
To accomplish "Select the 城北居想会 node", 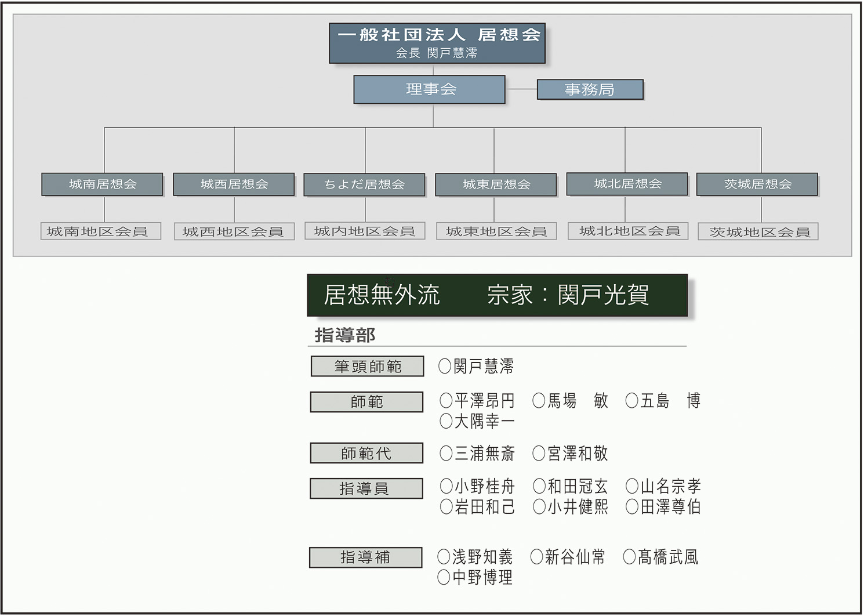I will 627,184.
